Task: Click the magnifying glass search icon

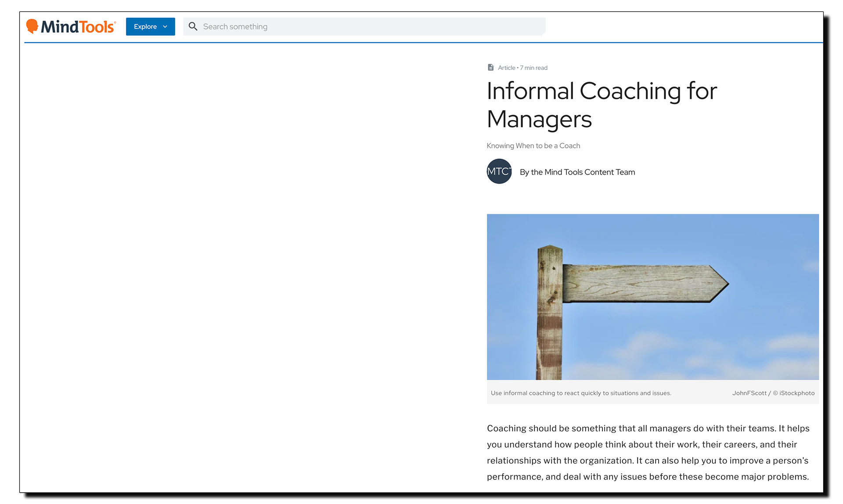Action: (x=193, y=26)
